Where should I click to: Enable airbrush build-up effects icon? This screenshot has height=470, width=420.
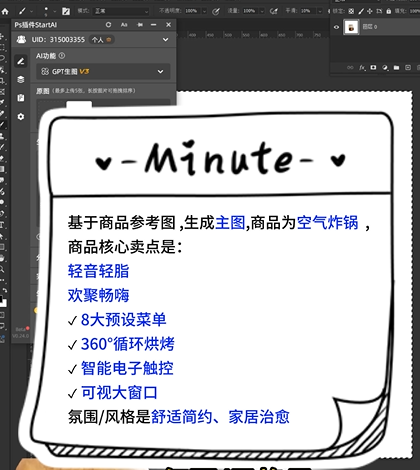[x=274, y=12]
